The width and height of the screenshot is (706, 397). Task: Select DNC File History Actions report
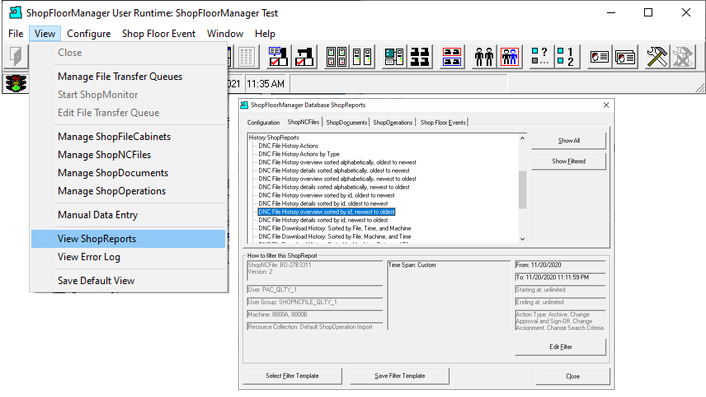288,146
